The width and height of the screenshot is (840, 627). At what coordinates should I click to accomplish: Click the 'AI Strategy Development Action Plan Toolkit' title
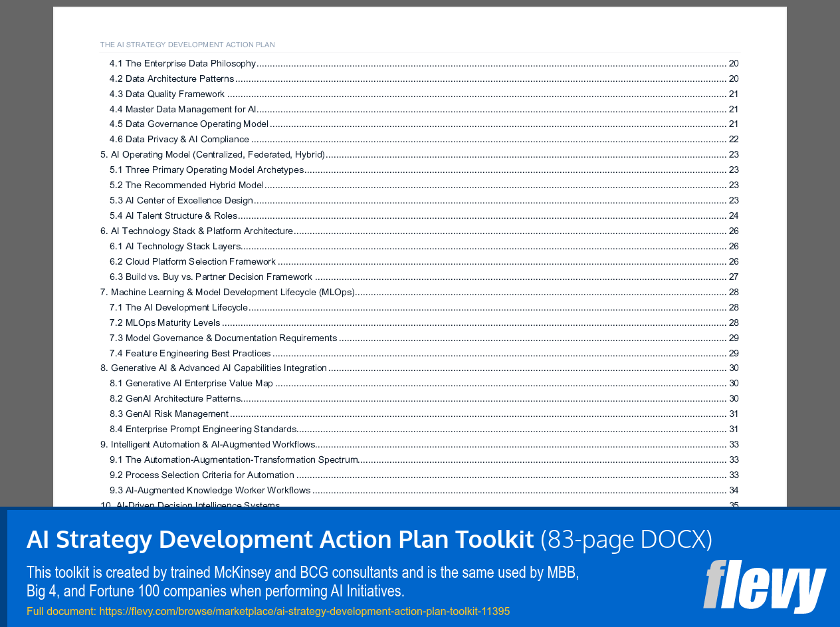[x=279, y=539]
